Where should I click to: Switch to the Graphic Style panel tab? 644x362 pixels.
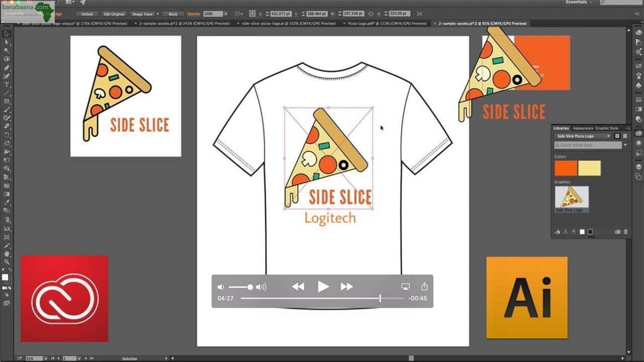[607, 128]
